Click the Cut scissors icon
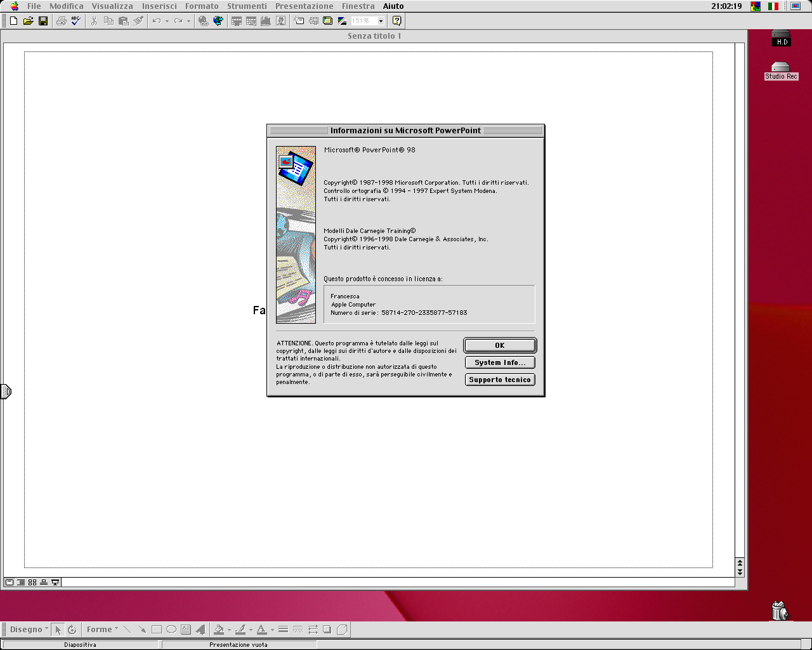Viewport: 812px width, 650px height. pyautogui.click(x=94, y=21)
